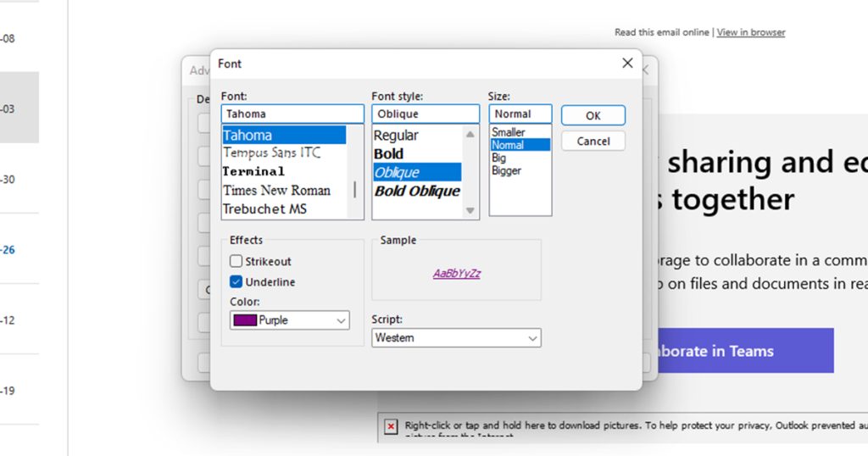Close the Font dialog with X
The image size is (868, 456).
(627, 64)
